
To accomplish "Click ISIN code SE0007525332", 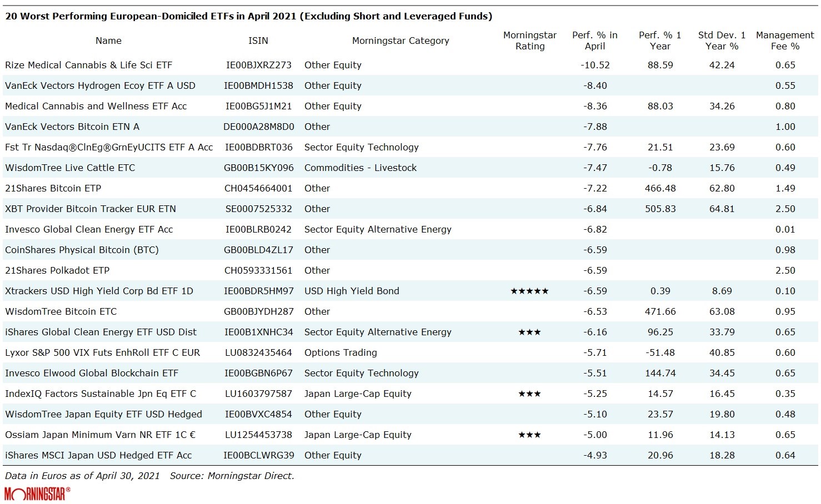I will (x=258, y=209).
